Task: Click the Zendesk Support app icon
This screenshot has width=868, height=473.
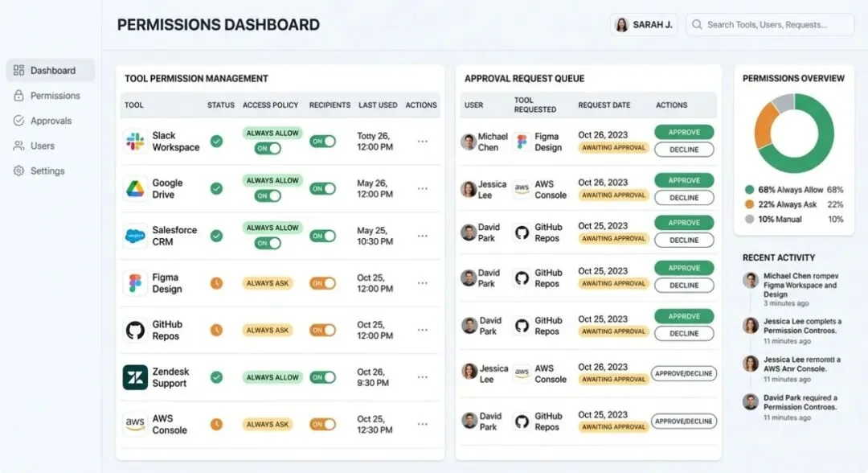Action: [x=135, y=377]
